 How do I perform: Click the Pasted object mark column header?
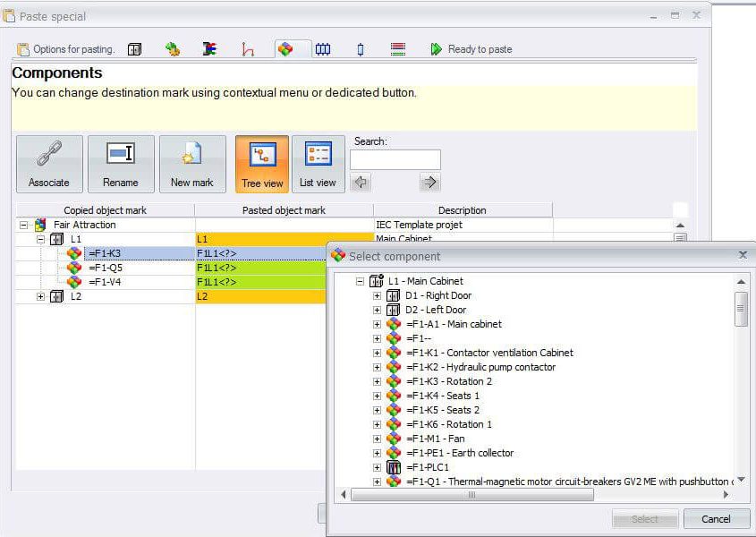coord(284,210)
